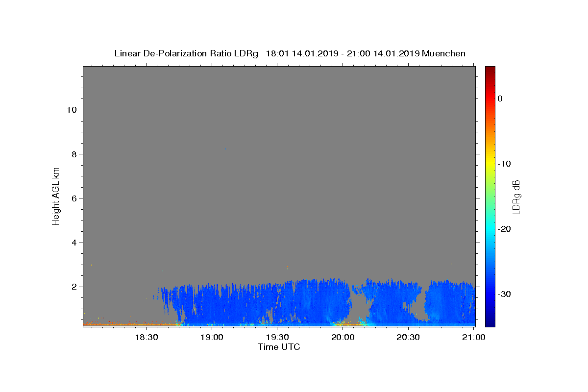Click the height tick label 6
Screen dimensions: 588x392
tap(73, 198)
